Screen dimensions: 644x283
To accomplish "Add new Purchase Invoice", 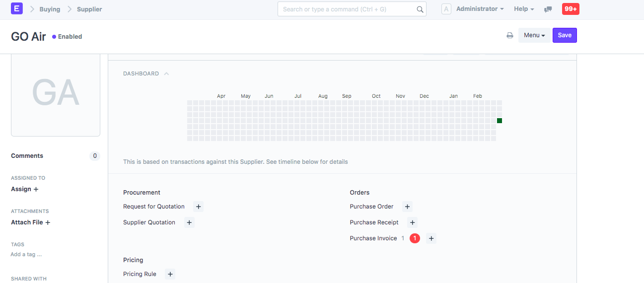I will [x=431, y=238].
